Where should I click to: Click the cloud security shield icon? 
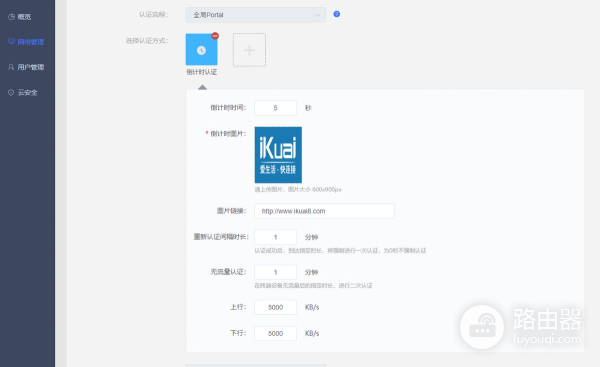click(x=11, y=92)
